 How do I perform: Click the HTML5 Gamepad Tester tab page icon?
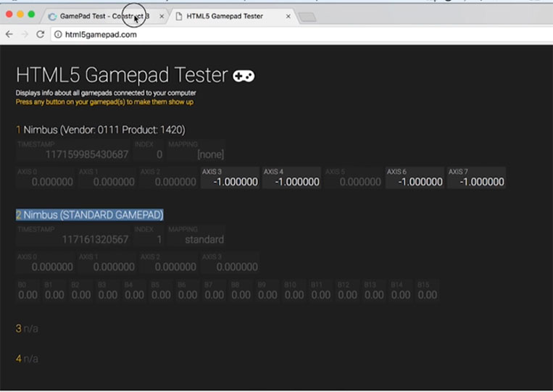tap(179, 16)
